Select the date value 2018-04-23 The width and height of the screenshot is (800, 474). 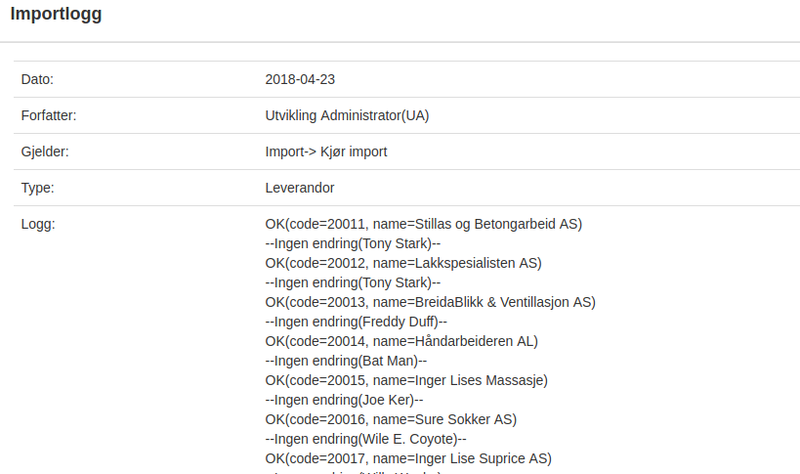(300, 80)
